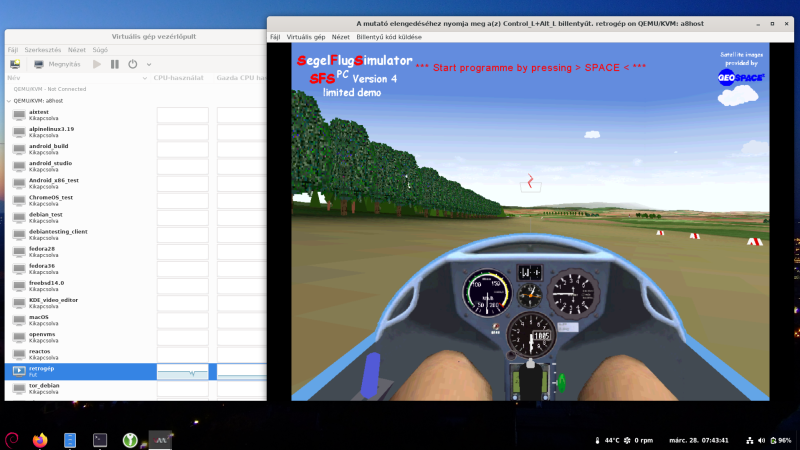The height and width of the screenshot is (450, 800).
Task: Click the fan speed rpm indicator
Action: pos(639,440)
